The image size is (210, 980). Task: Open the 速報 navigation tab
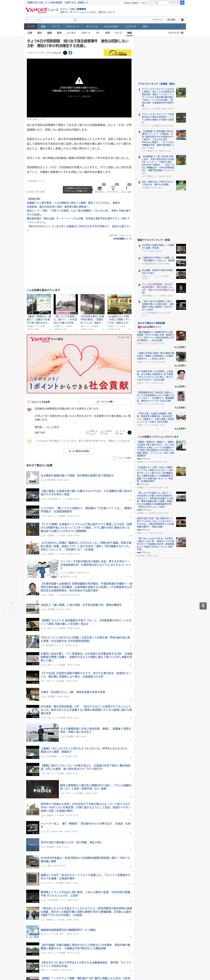tap(43, 27)
